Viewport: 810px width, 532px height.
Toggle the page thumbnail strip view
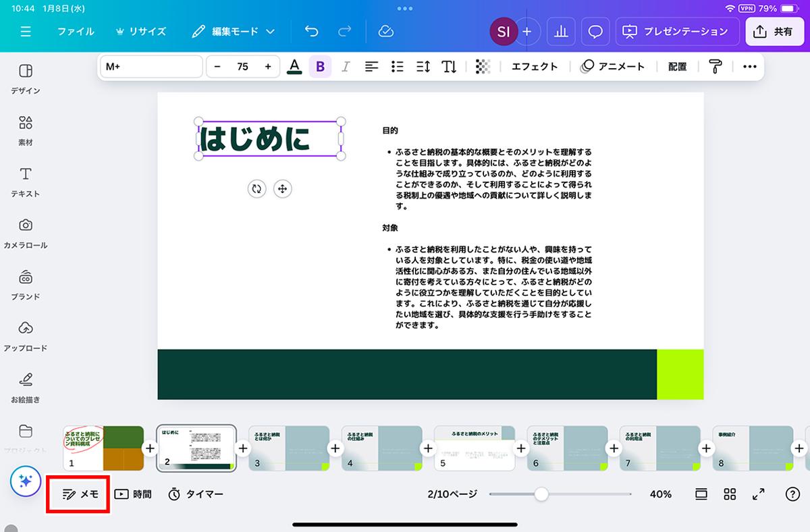click(x=701, y=494)
